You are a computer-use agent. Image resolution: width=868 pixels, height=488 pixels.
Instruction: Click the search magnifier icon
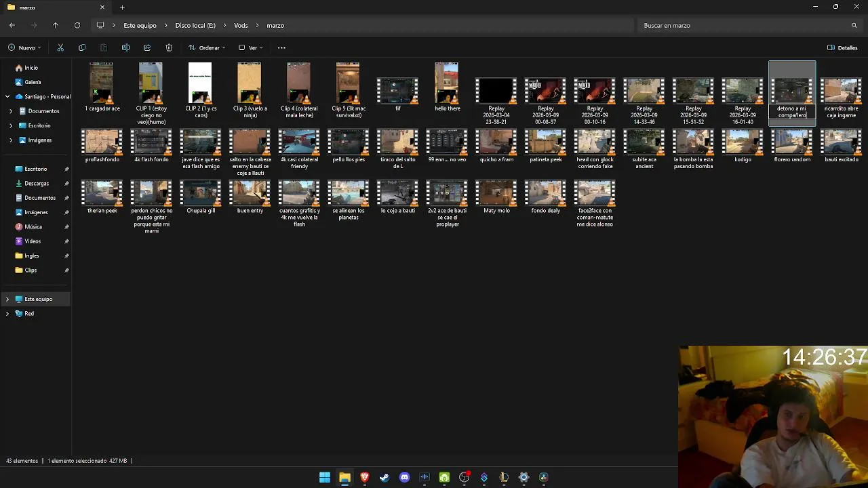(x=854, y=25)
